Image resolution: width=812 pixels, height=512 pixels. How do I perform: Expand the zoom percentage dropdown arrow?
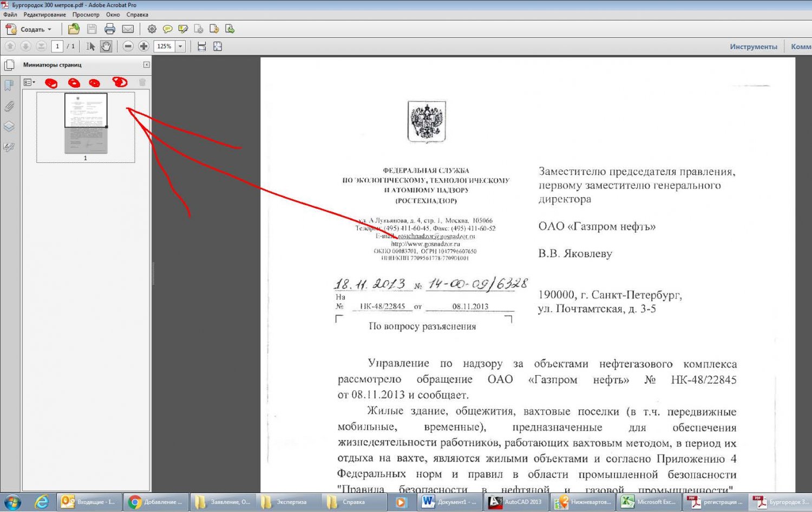point(181,47)
